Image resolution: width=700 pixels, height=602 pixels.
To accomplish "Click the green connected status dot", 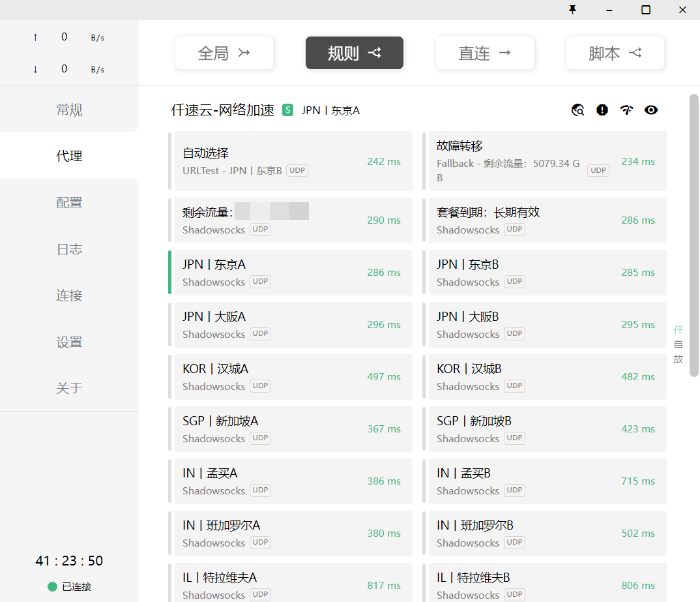I will click(x=53, y=586).
